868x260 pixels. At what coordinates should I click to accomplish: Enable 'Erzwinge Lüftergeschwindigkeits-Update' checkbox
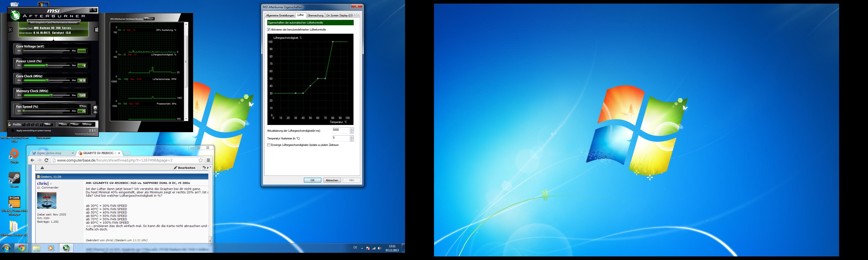[x=269, y=145]
